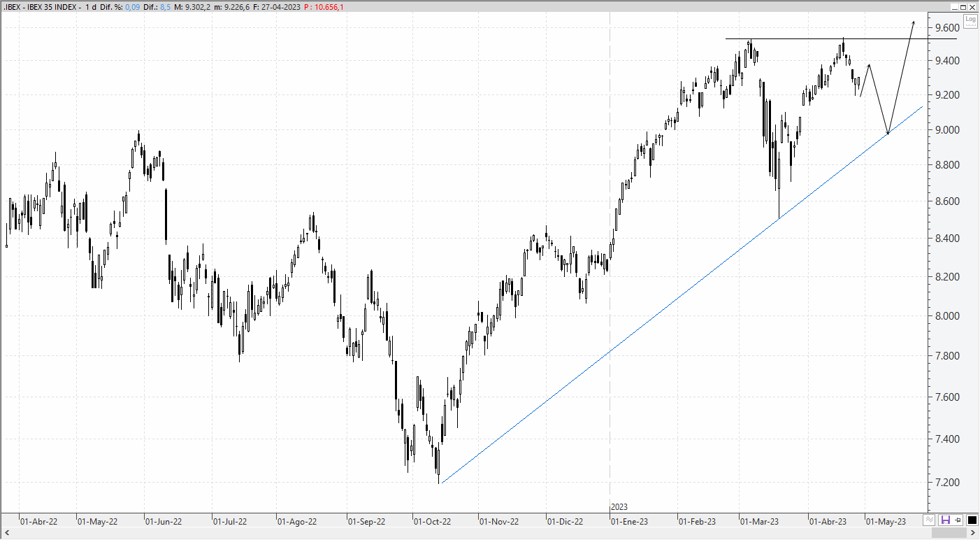Click the 9.400 price axis label
The width and height of the screenshot is (980, 540).
[x=947, y=61]
